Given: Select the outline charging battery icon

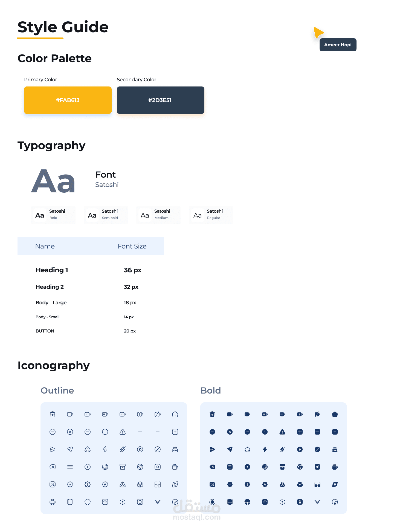Looking at the screenshot, I should [140, 414].
